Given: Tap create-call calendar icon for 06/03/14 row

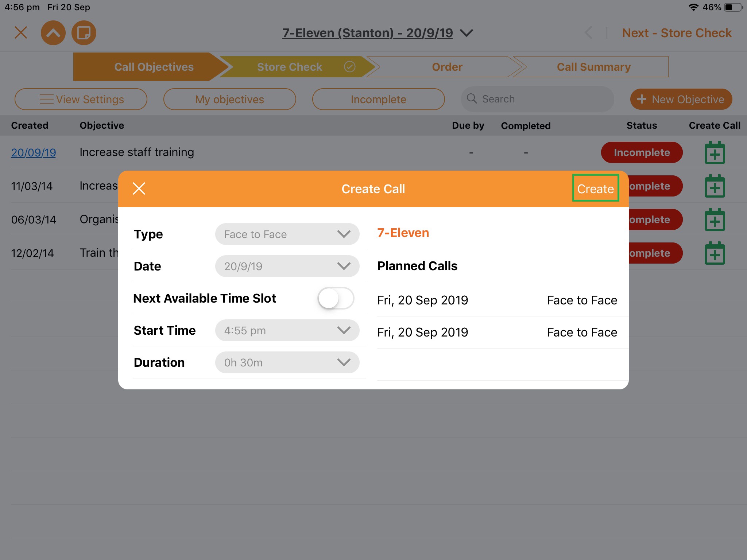Looking at the screenshot, I should (715, 220).
